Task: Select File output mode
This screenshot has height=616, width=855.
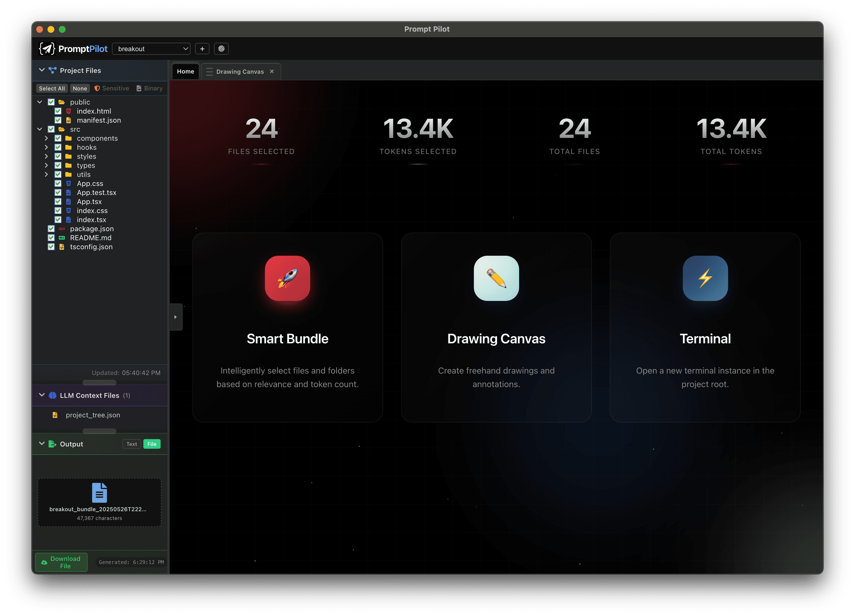Action: tap(152, 444)
